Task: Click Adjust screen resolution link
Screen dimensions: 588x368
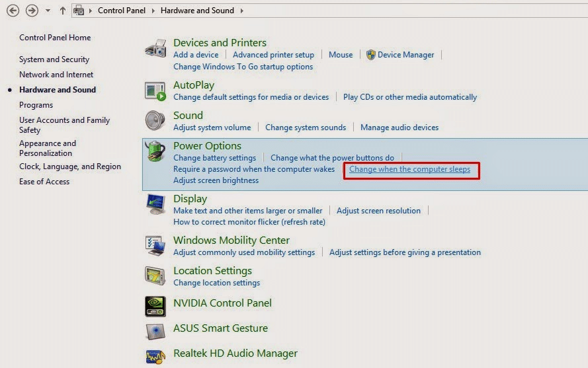Action: click(x=378, y=211)
